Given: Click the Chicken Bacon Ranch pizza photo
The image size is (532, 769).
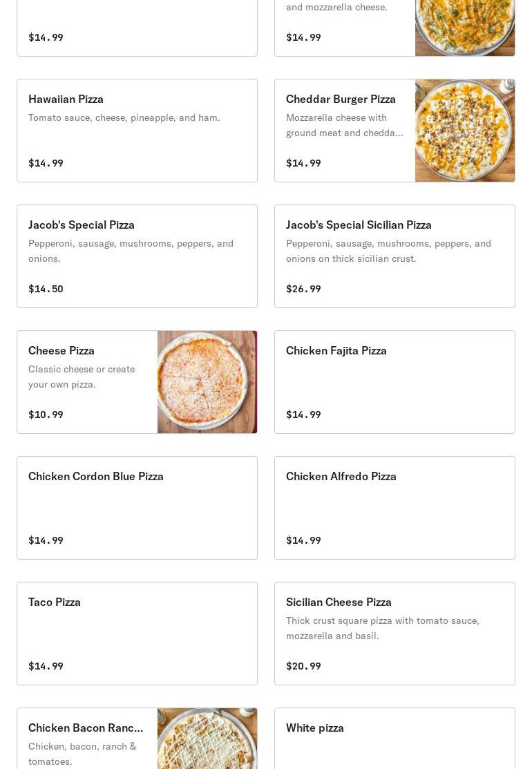Looking at the screenshot, I should (207, 739).
